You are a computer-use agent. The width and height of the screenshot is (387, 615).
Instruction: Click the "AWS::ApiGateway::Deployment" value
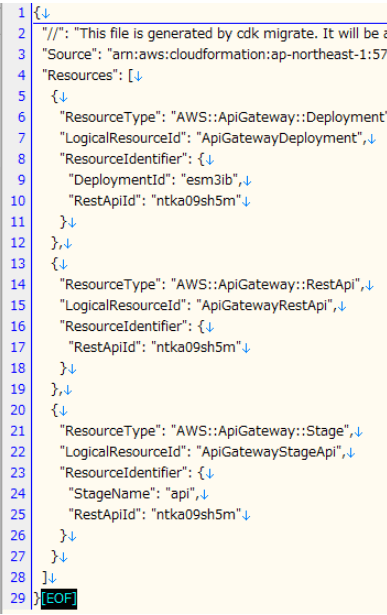pyautogui.click(x=279, y=117)
